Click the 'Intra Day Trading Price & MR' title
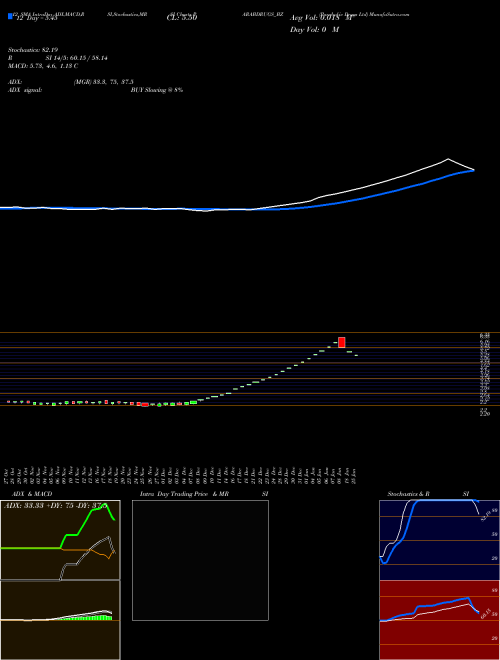500x660 pixels. (184, 494)
